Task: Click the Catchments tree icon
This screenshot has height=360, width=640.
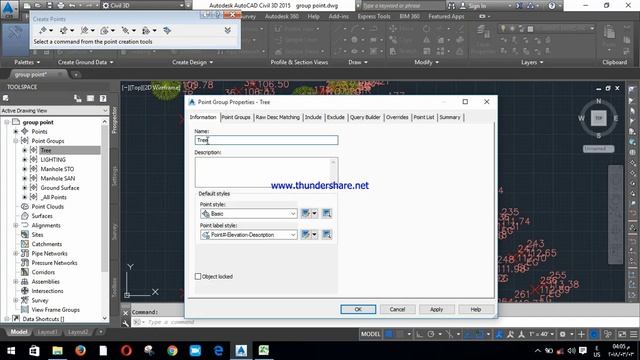Action: (x=24, y=244)
